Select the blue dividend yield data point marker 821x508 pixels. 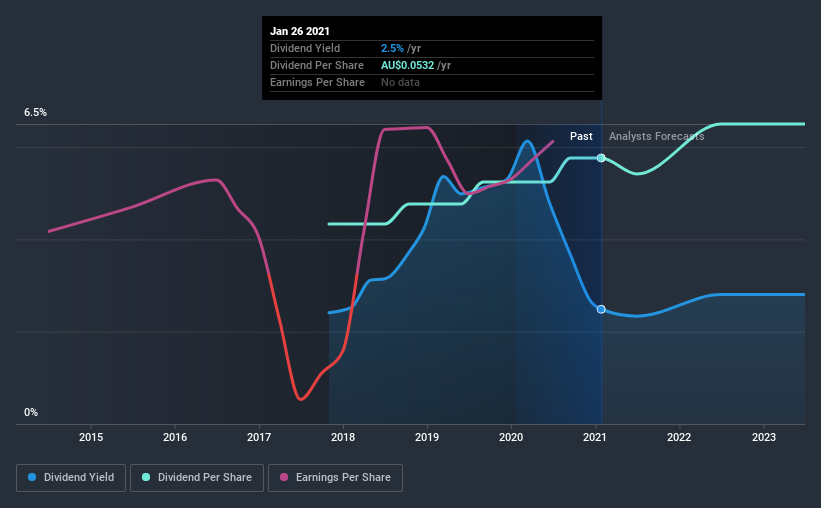601,310
